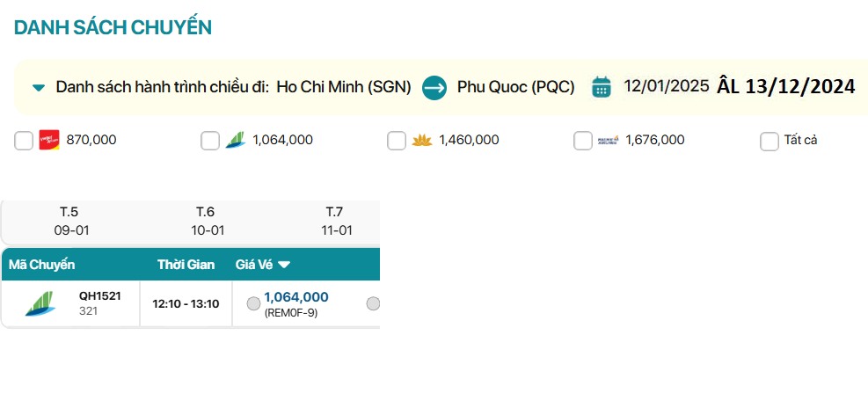Click the 1,064,000 price link for QH1521
Viewport: 868px width, 408px height.
(x=296, y=297)
